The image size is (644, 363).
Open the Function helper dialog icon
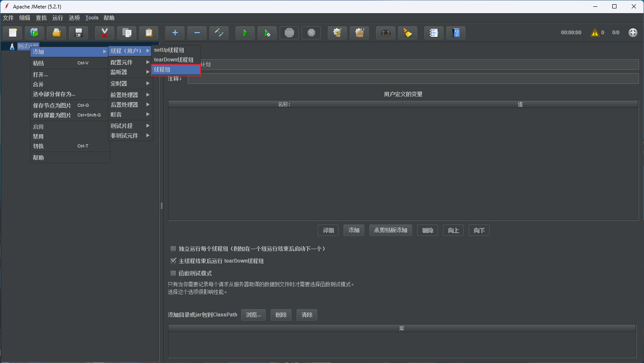click(x=434, y=33)
